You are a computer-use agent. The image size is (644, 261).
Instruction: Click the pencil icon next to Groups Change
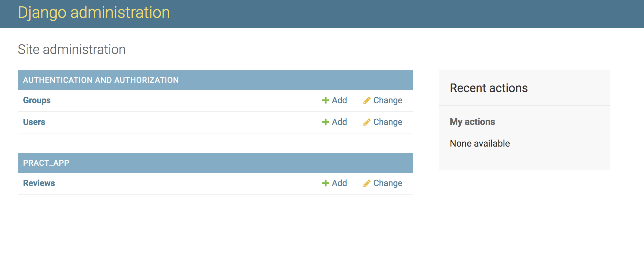coord(367,100)
